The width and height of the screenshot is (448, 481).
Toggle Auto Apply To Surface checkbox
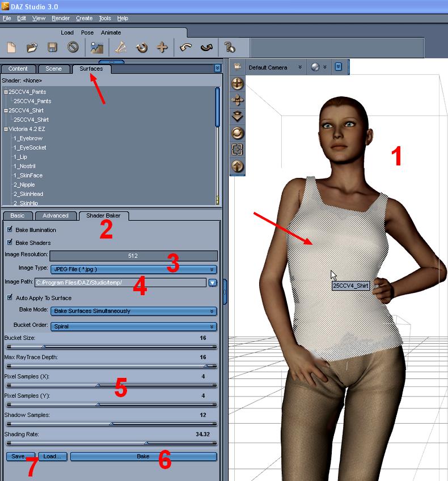click(x=10, y=297)
